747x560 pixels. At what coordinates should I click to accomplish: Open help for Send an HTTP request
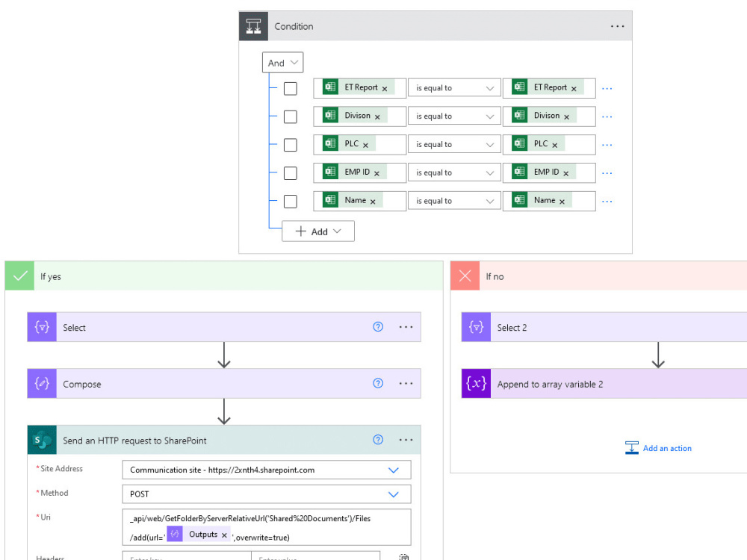click(x=378, y=440)
